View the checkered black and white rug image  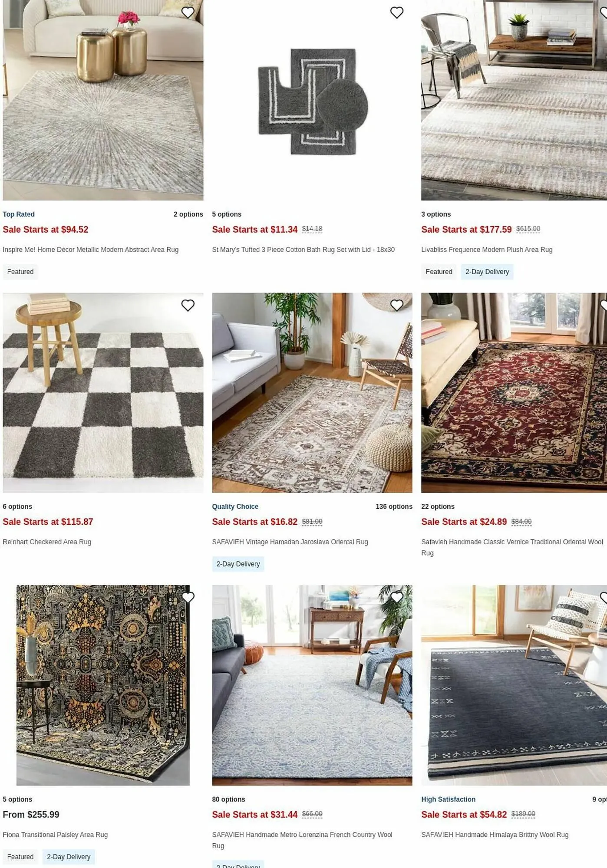click(x=103, y=393)
